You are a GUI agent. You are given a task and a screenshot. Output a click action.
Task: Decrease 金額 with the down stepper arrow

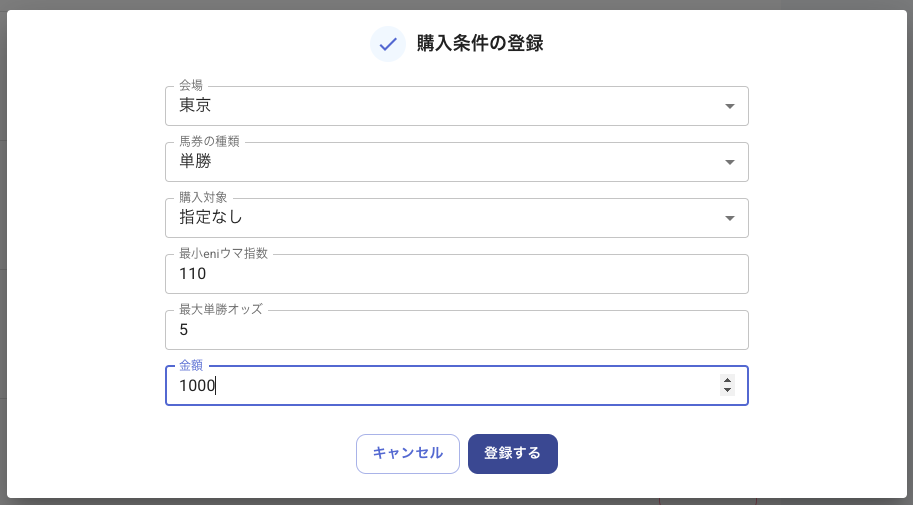tap(727, 391)
